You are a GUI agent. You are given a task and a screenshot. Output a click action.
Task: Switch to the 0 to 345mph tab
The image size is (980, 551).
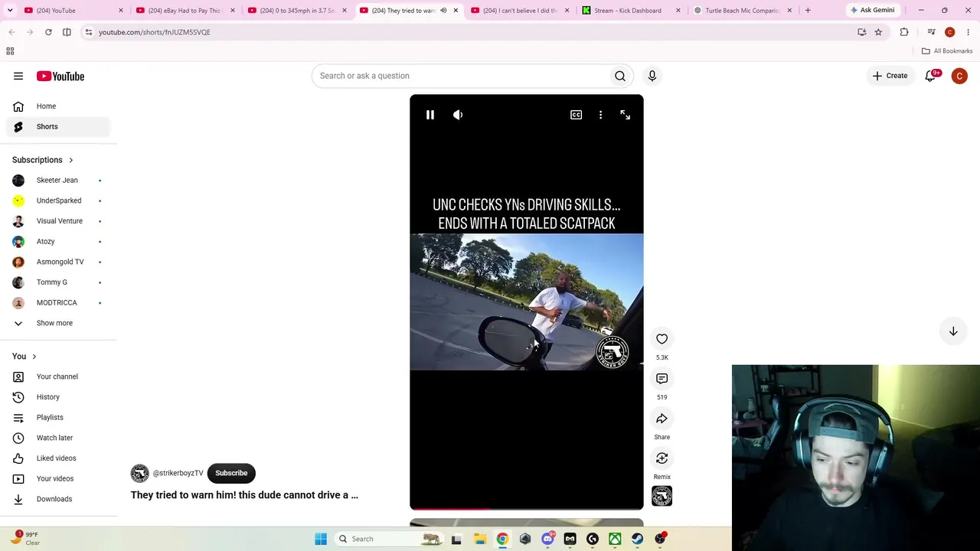(296, 11)
